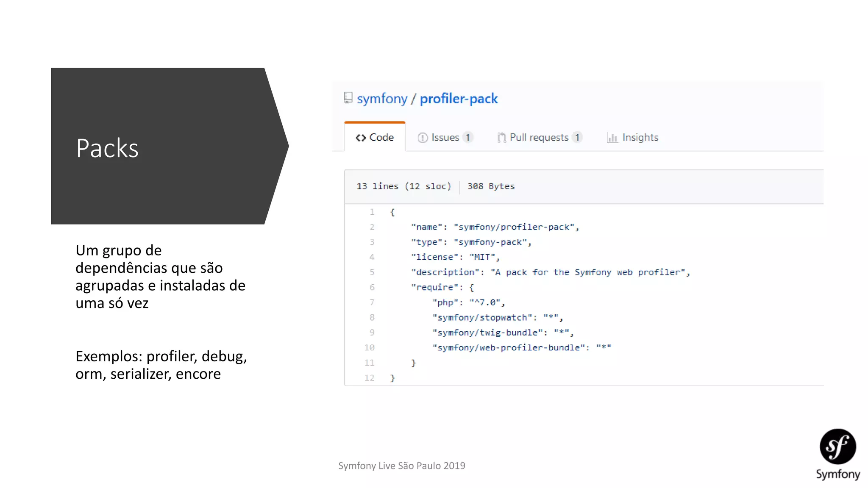Click the "description" code line
Screen dimensions: 868x488
pos(551,272)
